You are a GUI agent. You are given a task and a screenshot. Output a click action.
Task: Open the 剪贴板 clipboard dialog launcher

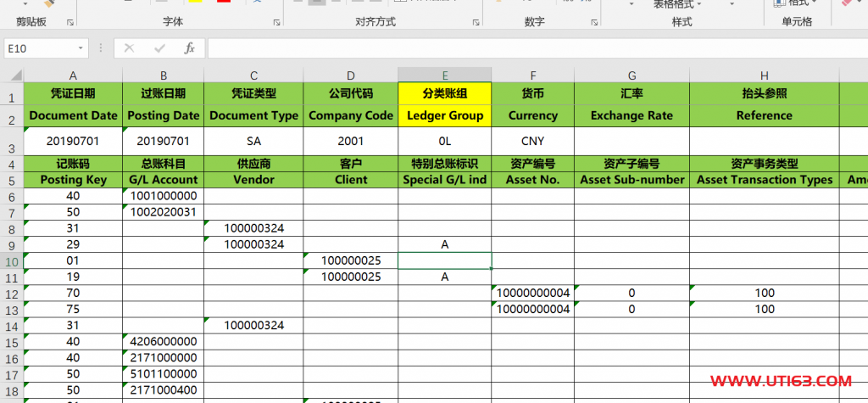pos(70,23)
